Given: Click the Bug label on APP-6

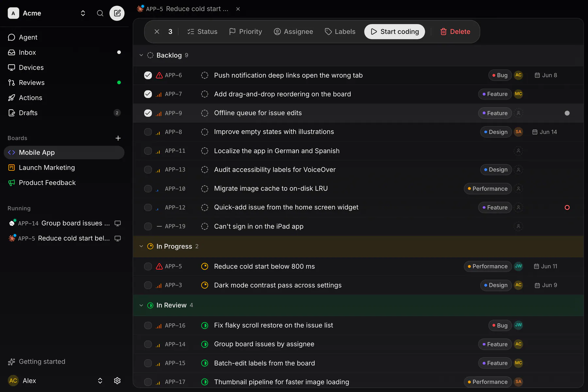Looking at the screenshot, I should coord(500,75).
